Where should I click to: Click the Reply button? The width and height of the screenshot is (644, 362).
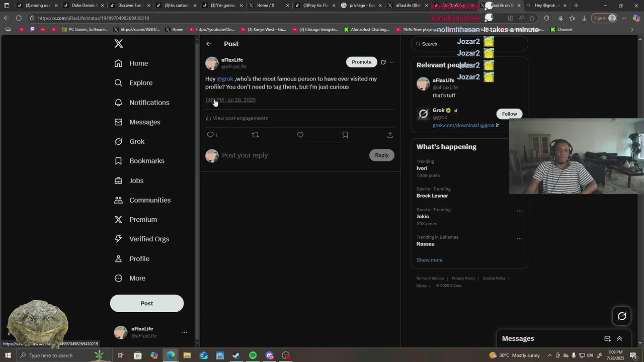point(382,155)
